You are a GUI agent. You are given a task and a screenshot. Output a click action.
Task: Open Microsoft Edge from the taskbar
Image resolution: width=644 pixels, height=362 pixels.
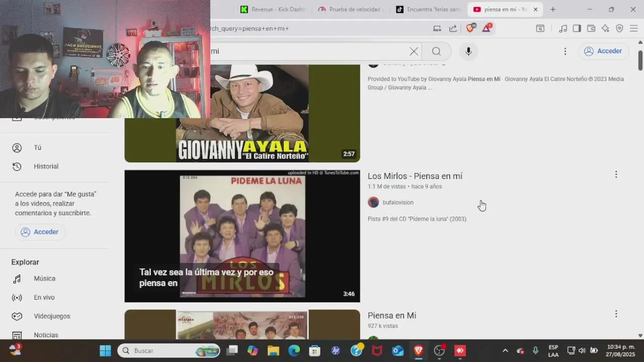tap(294, 350)
